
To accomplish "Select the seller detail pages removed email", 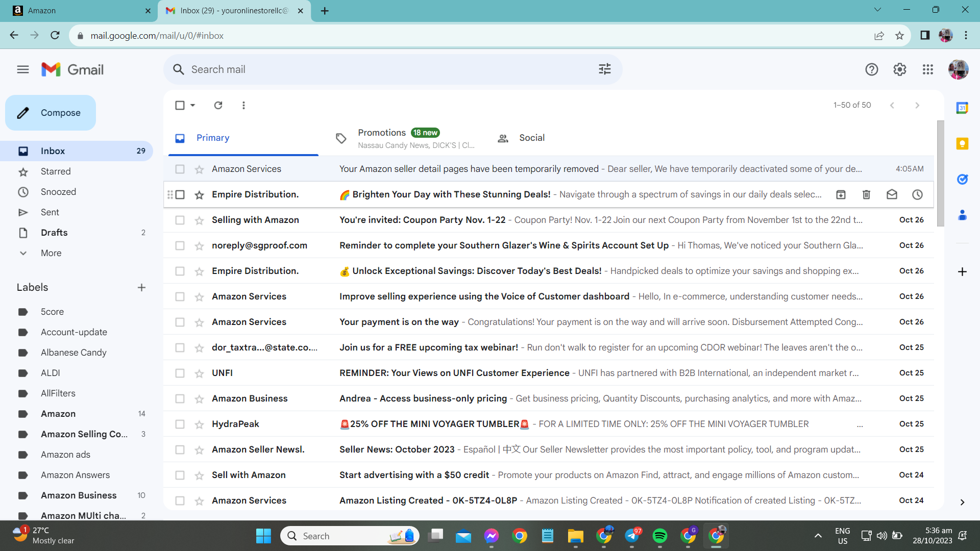I will click(x=180, y=169).
